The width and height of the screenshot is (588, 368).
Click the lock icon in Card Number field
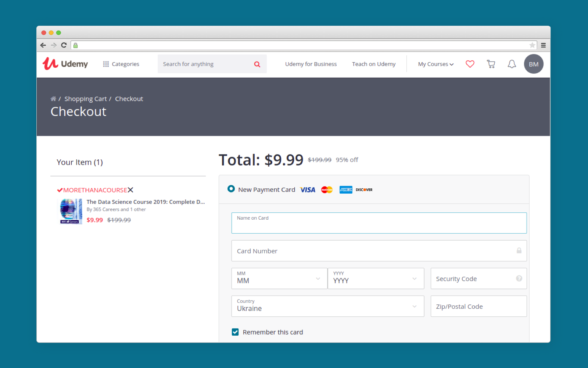pos(519,251)
